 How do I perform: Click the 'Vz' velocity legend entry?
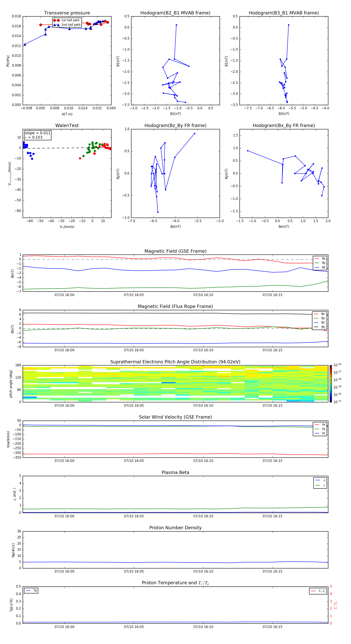coord(320,433)
